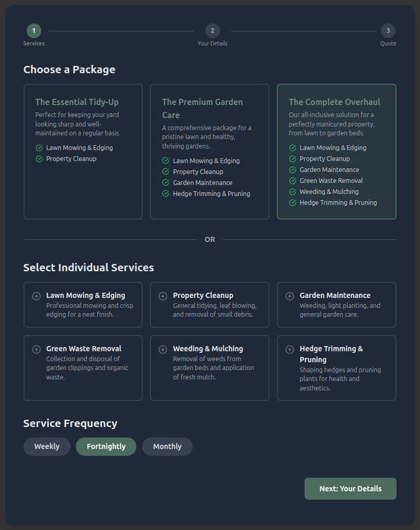Open step 3 Quote in progress bar
The height and width of the screenshot is (530, 420).
[388, 31]
